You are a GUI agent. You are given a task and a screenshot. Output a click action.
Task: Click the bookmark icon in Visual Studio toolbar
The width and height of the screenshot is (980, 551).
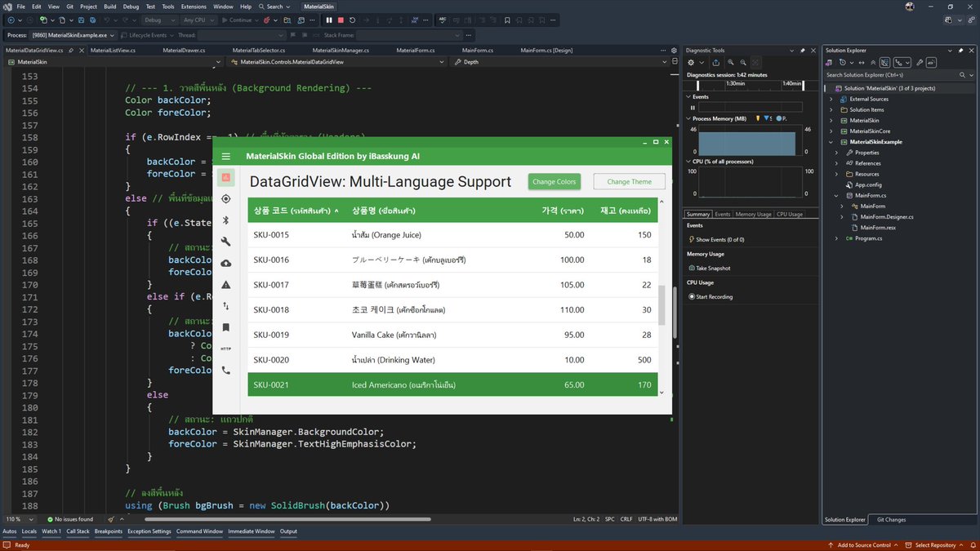coord(506,20)
